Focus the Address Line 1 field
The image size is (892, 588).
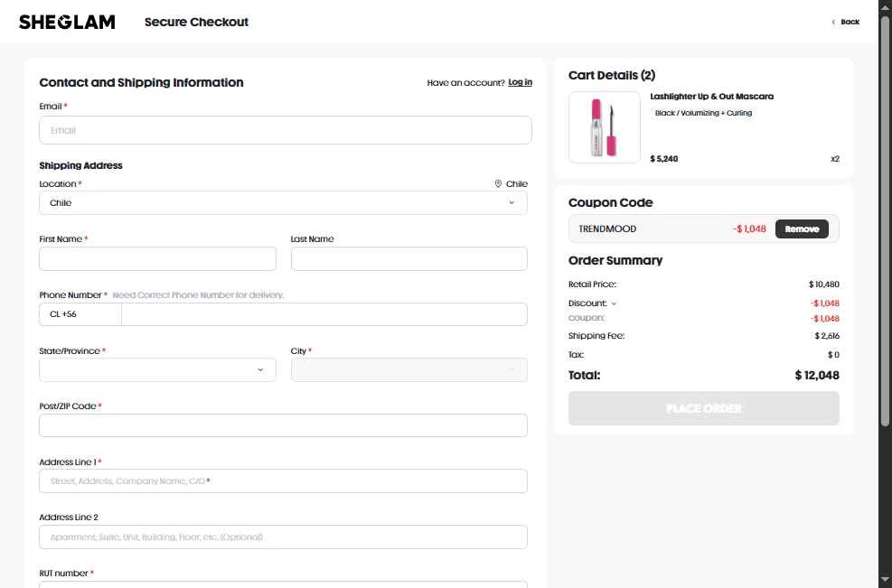coord(283,481)
